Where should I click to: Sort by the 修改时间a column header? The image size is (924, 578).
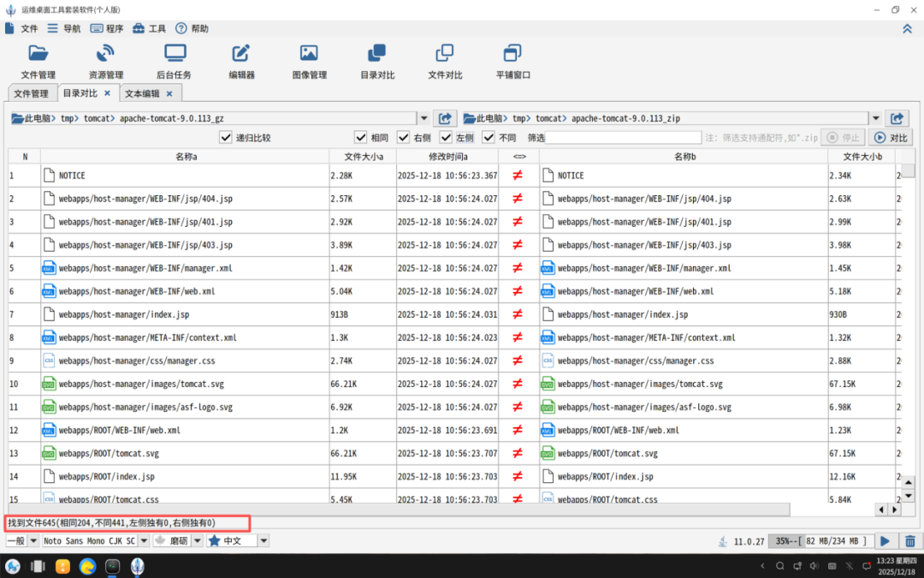pos(447,157)
